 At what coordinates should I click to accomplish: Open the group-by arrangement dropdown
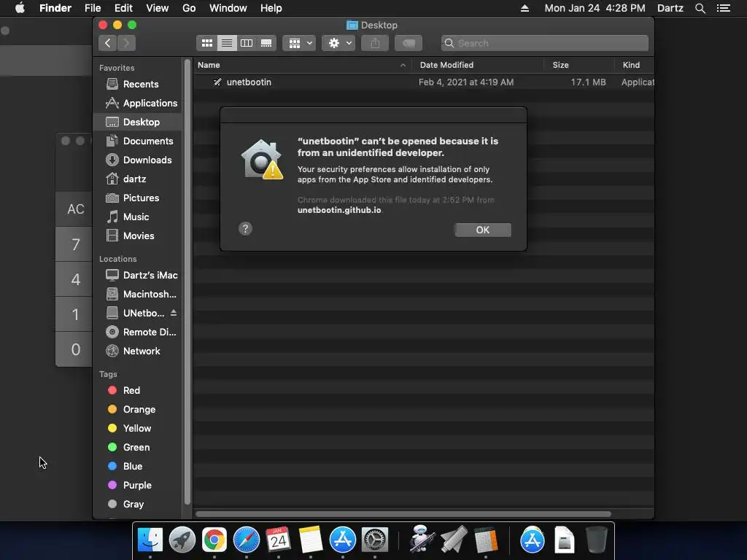coord(299,43)
